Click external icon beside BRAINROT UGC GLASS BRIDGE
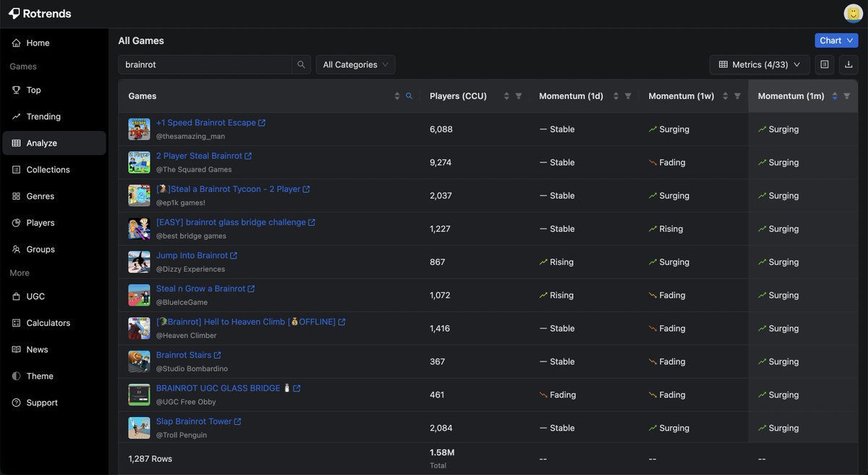 [297, 389]
